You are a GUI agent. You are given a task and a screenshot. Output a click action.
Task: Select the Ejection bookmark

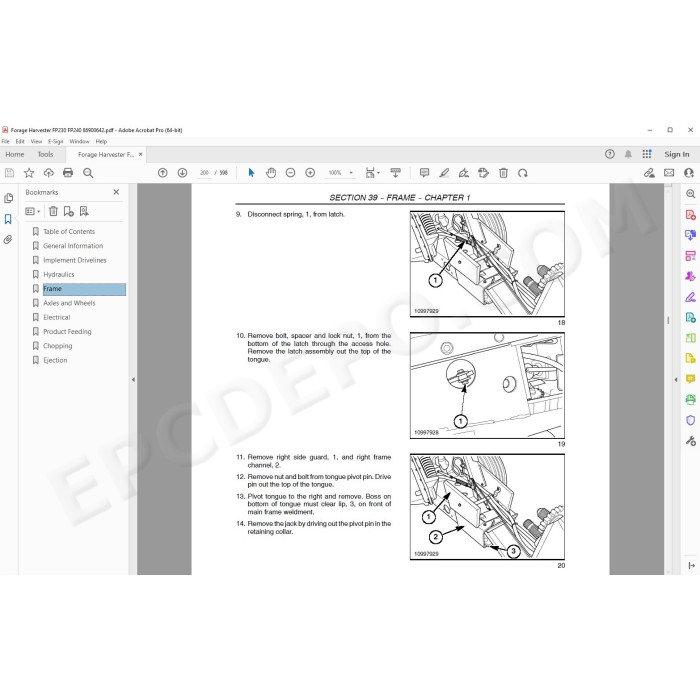point(55,360)
